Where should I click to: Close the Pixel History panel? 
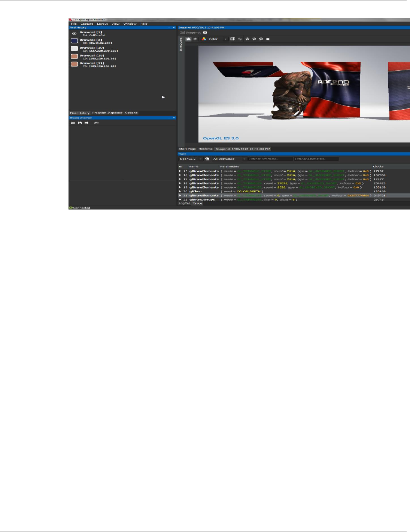click(x=174, y=27)
